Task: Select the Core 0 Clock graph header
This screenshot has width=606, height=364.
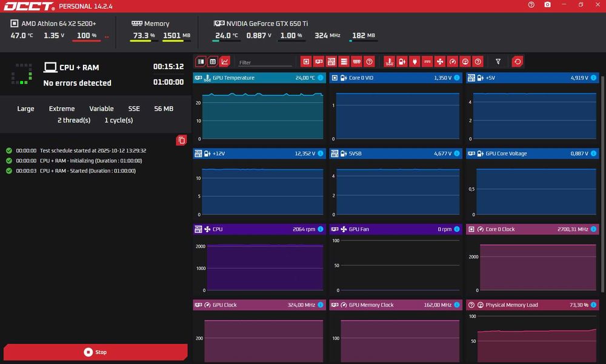Action: tap(532, 229)
